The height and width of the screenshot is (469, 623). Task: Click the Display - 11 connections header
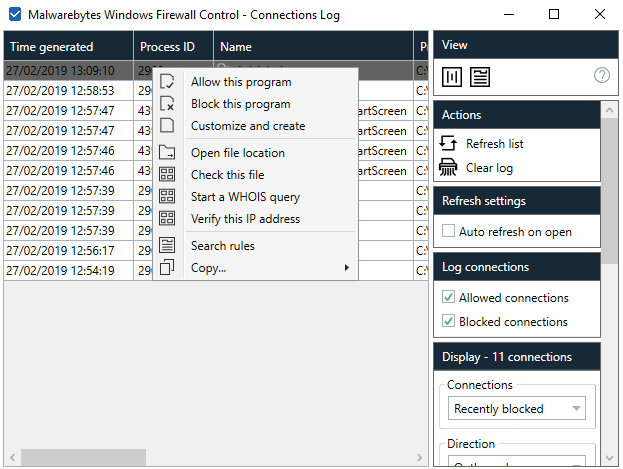pos(517,357)
